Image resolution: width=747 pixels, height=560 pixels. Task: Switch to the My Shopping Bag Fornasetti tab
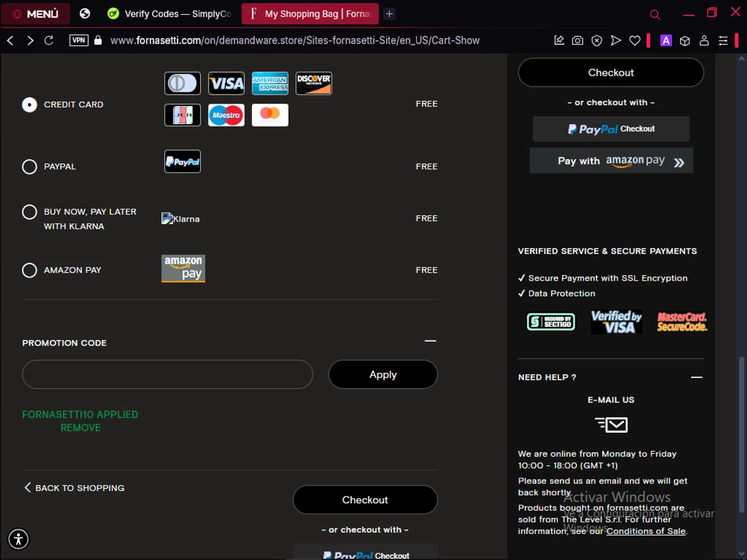pyautogui.click(x=310, y=13)
